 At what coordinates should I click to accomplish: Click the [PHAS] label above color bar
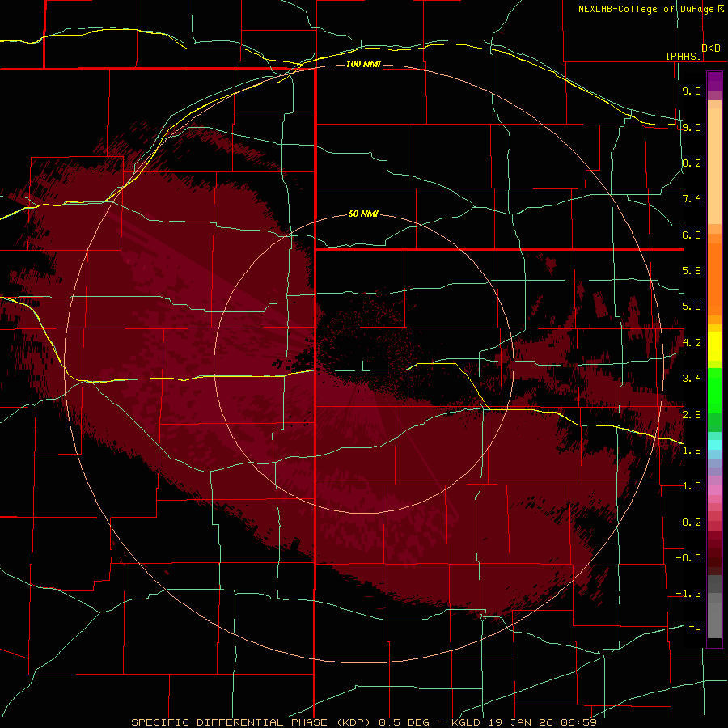pyautogui.click(x=684, y=56)
